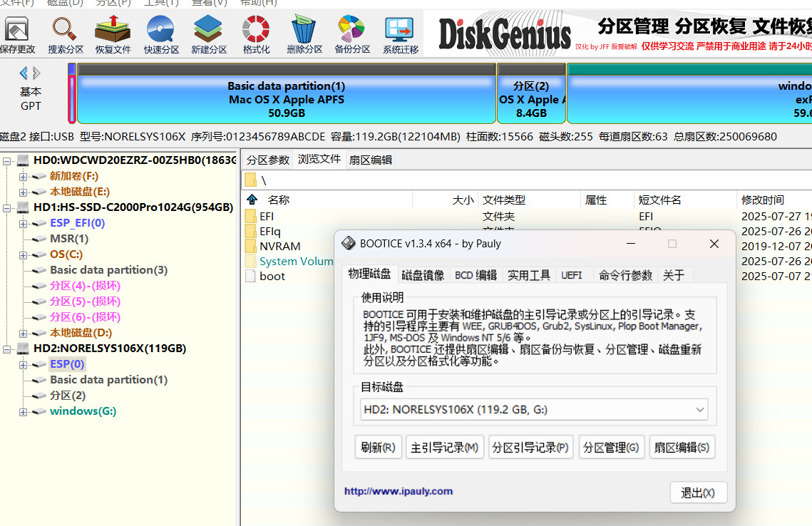Viewport: 812px width, 526px height.
Task: Open the BCD 编辑 tab in BOOTICE
Action: [476, 275]
